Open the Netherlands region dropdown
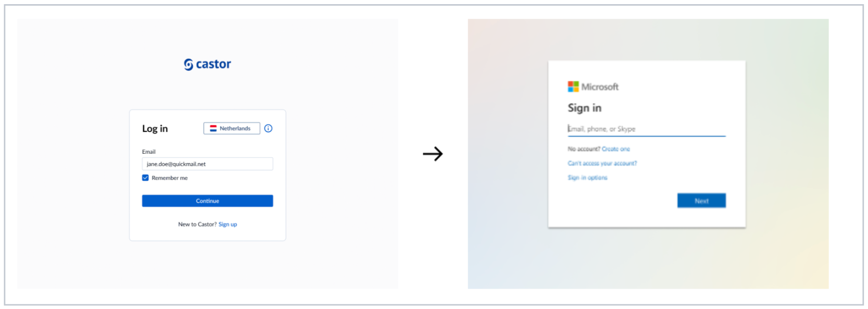868x309 pixels. pyautogui.click(x=232, y=128)
